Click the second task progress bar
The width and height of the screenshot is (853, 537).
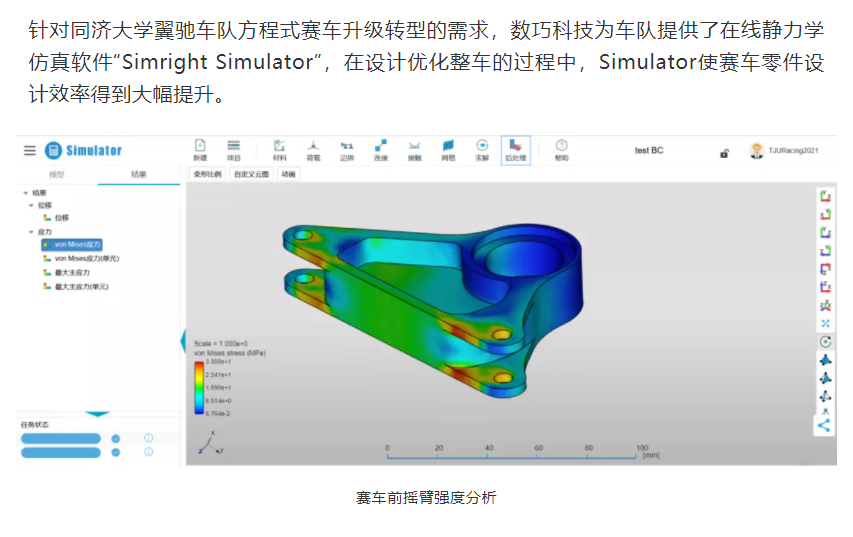(61, 453)
